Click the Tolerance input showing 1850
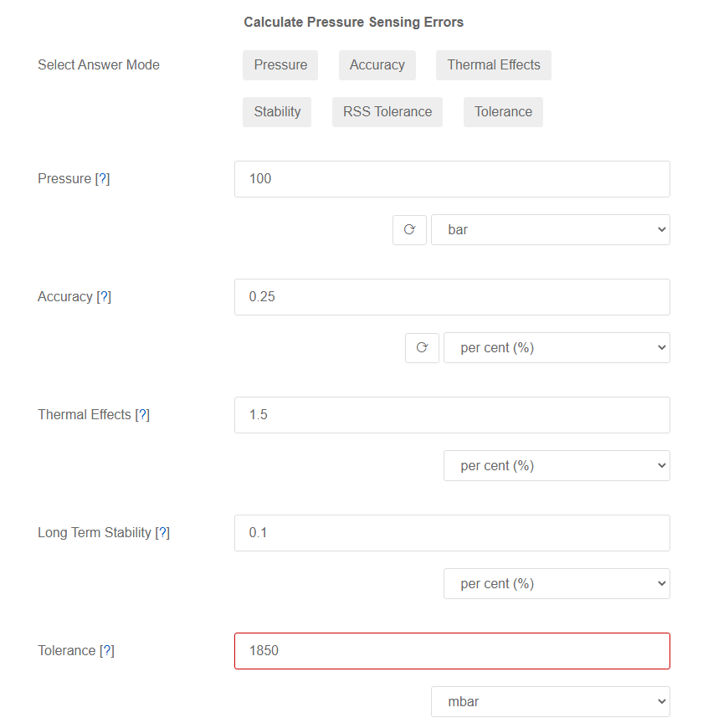This screenshot has width=708, height=728. (452, 650)
